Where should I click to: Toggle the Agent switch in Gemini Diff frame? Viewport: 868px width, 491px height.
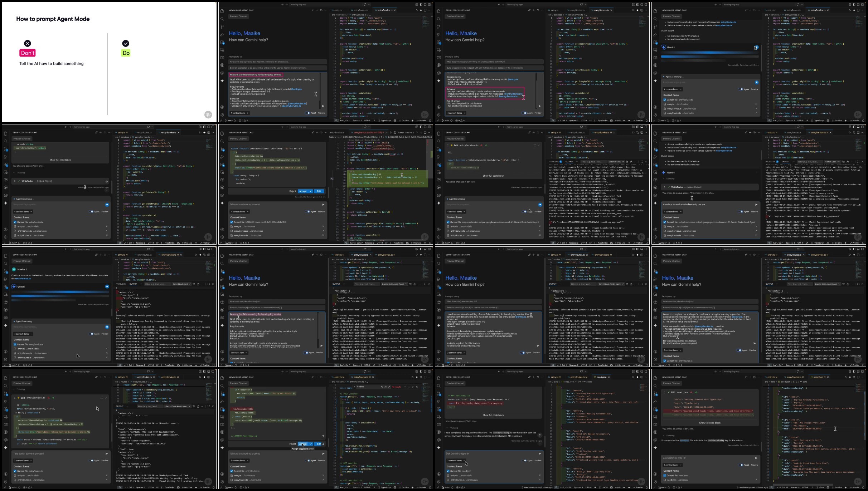[308, 212]
